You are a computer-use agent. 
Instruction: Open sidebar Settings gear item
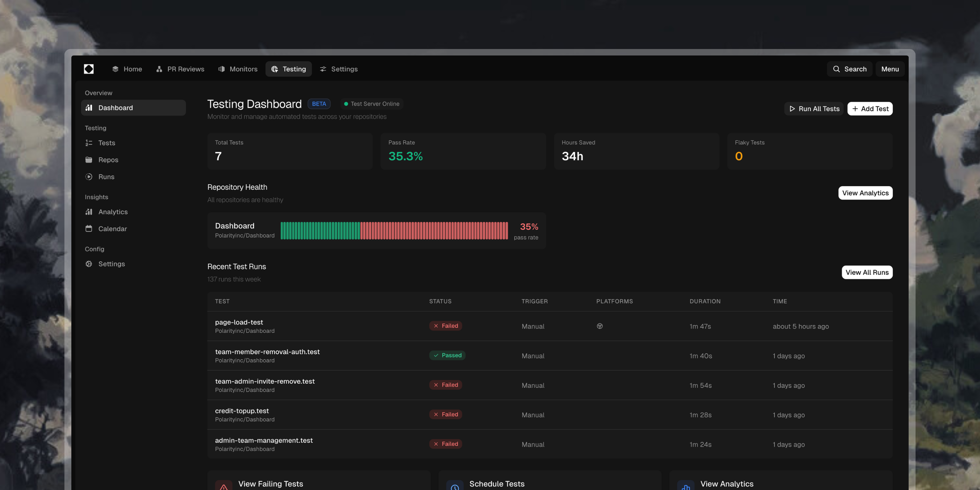111,264
